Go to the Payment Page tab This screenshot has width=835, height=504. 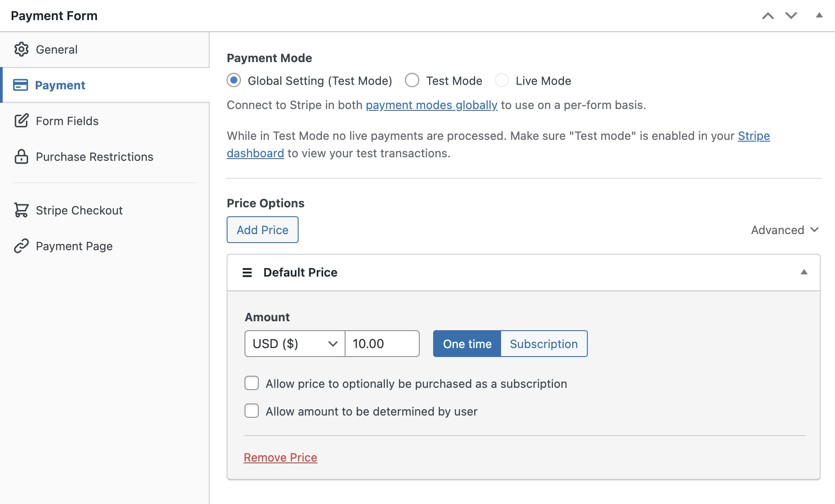point(74,246)
